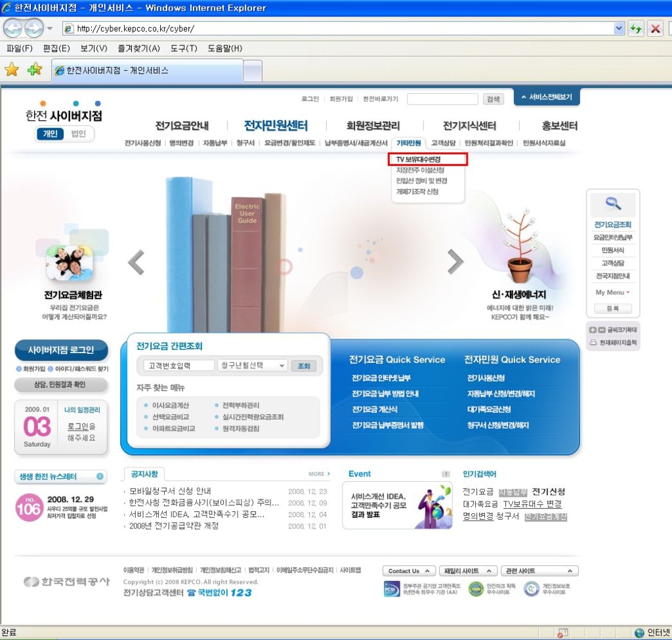Open 회원정보관리 main menu
Viewport: 672px width, 640px height.
coord(373,125)
